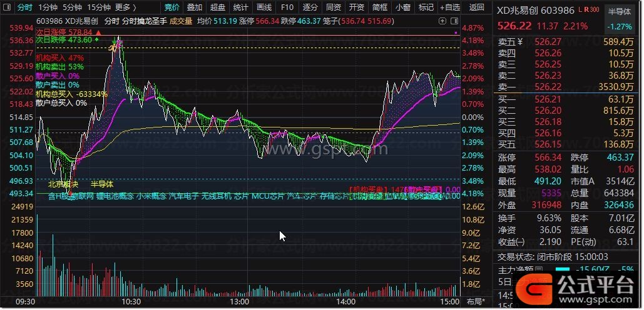Click the 14:00 time axis marker
644x310 pixels.
click(347, 301)
